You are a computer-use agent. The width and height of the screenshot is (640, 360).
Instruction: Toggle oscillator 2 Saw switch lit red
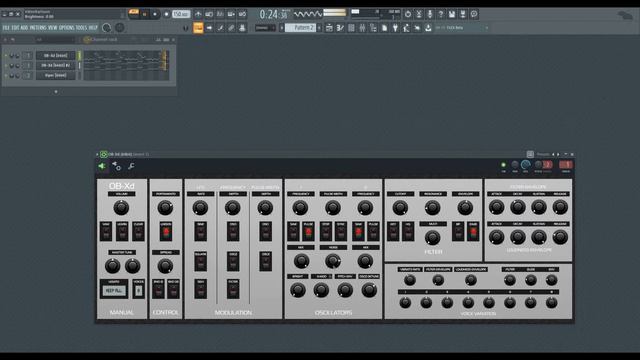tap(358, 232)
